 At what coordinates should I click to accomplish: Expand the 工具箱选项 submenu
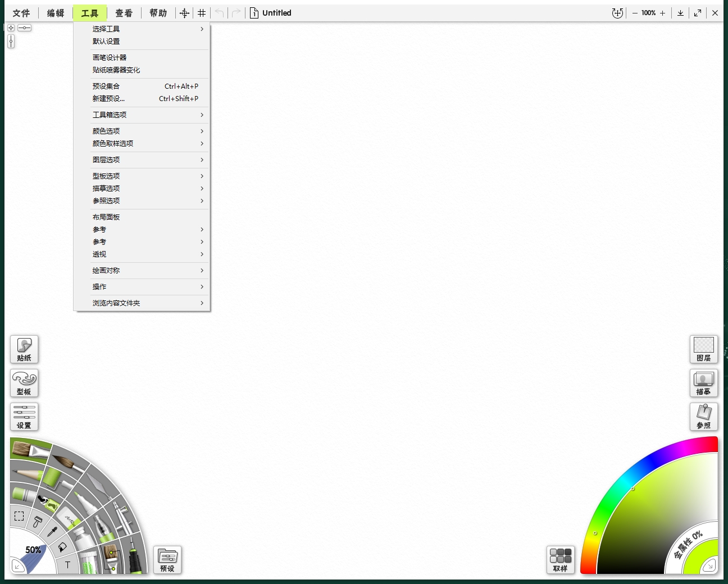click(x=142, y=115)
